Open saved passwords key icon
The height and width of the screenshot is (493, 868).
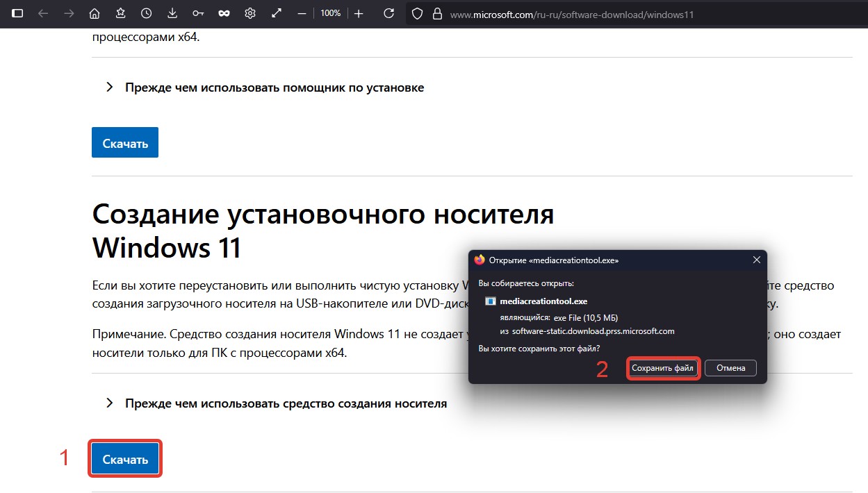pyautogui.click(x=198, y=13)
